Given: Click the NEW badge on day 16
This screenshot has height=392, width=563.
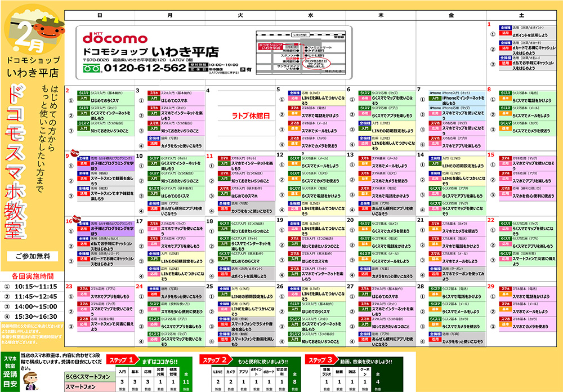Looking at the screenshot, I should click(76, 219).
